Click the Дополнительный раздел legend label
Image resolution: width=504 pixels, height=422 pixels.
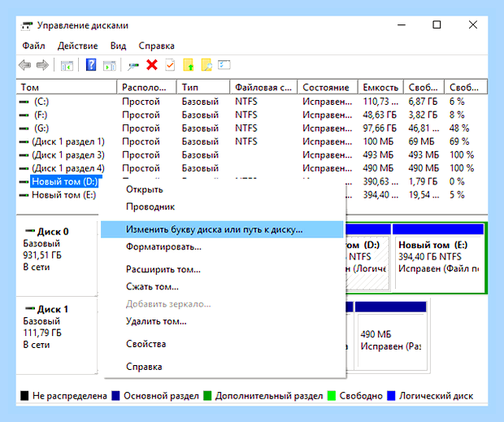point(269,396)
